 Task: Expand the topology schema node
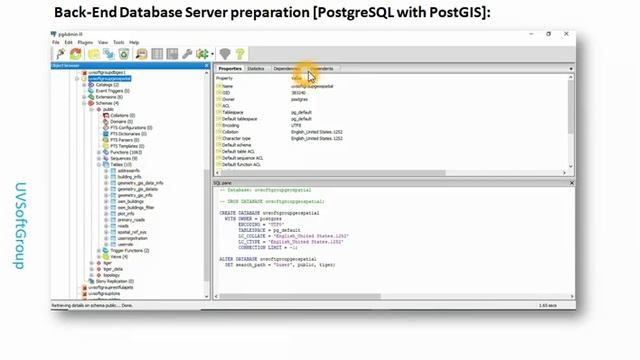pos(91,275)
